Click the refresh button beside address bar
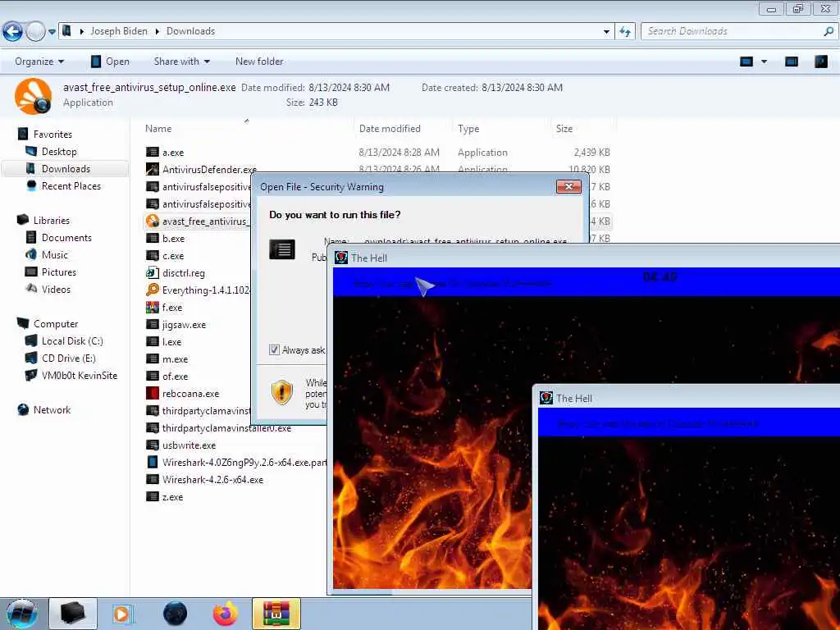 624,32
